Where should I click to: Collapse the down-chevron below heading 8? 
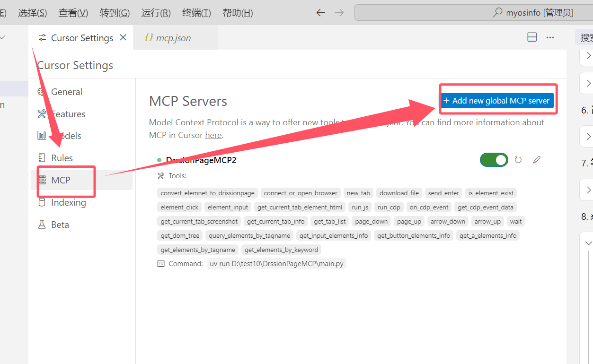588,243
